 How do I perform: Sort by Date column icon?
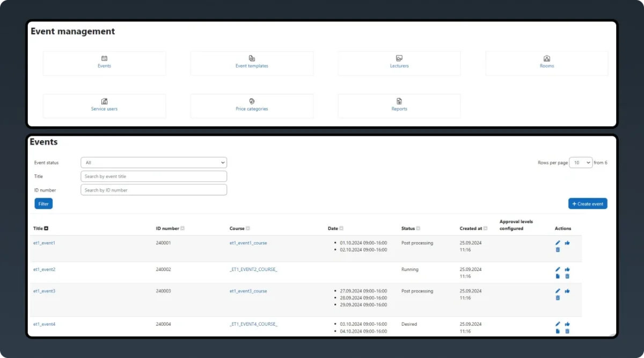342,229
